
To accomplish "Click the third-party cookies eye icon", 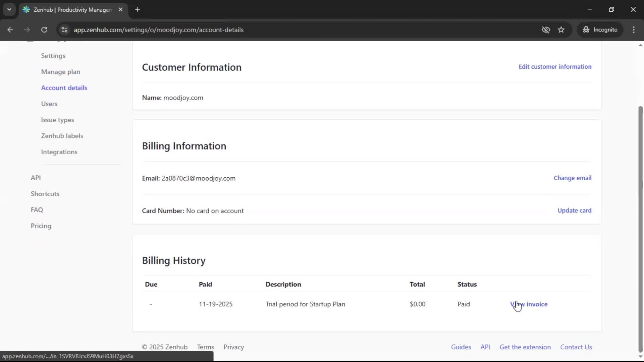I will pos(546,30).
